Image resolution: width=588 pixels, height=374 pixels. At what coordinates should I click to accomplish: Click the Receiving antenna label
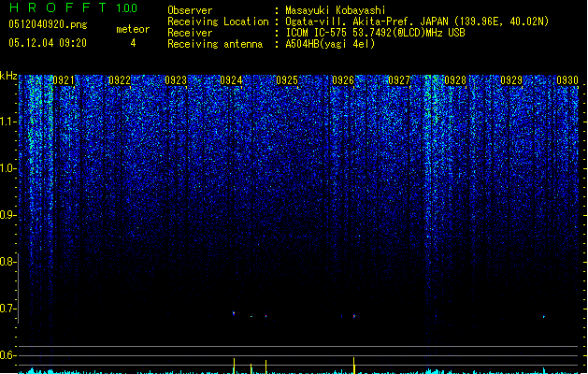pyautogui.click(x=215, y=44)
